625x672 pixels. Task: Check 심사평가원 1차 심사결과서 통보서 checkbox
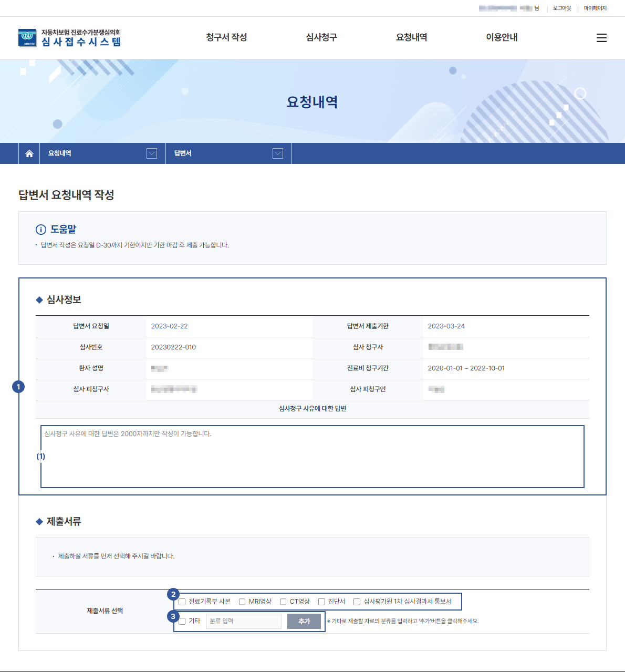357,602
